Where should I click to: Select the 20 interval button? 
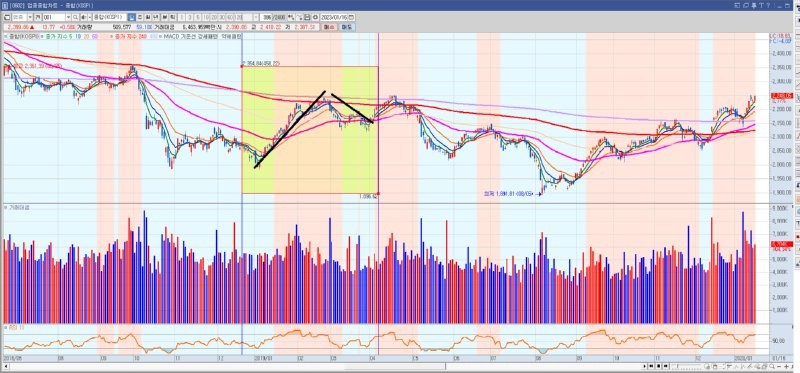pos(214,17)
